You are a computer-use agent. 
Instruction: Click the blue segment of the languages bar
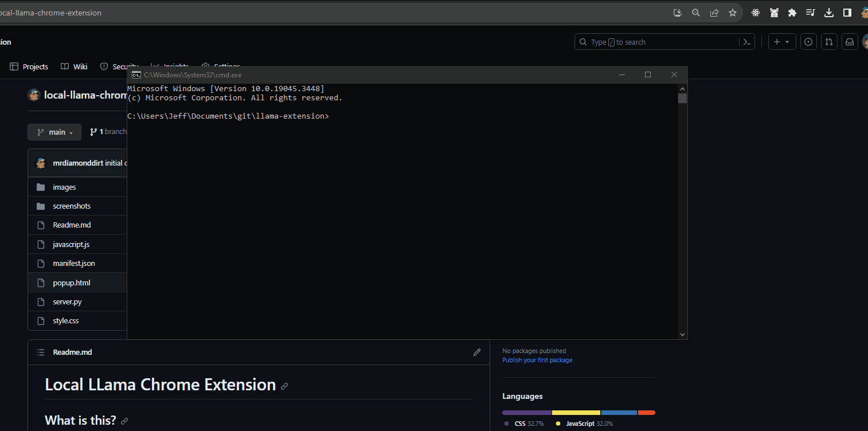point(619,413)
